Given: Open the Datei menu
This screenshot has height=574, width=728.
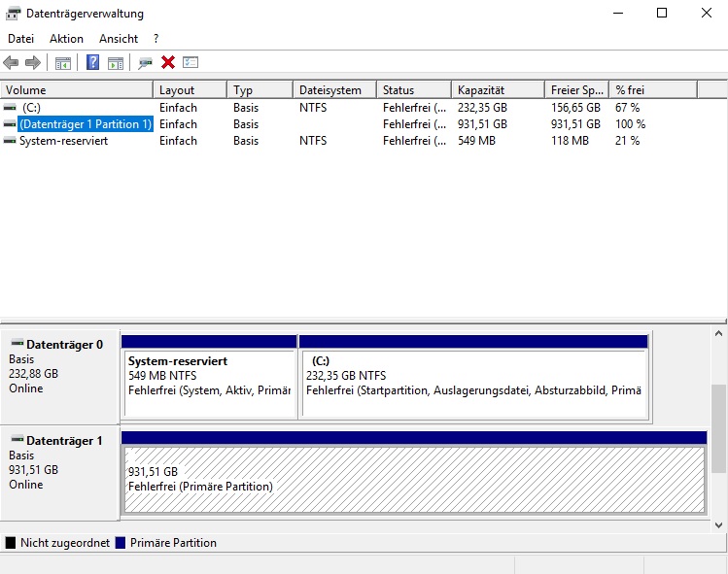Looking at the screenshot, I should (20, 39).
